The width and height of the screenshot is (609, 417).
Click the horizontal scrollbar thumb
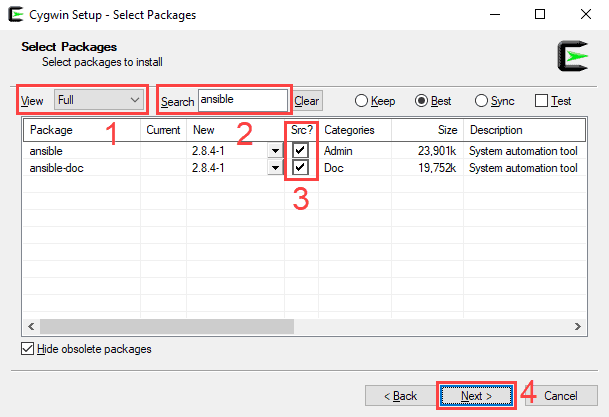167,327
